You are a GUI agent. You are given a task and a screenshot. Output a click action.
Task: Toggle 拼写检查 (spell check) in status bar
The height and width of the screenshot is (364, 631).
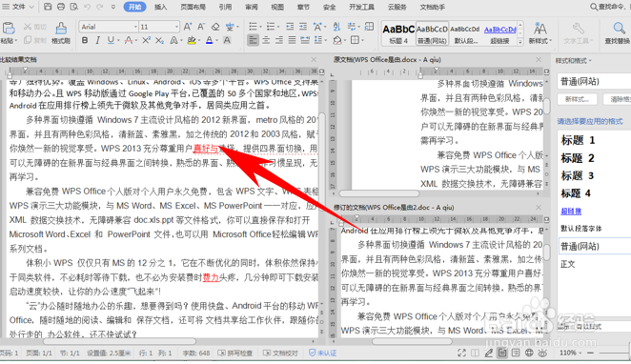[235, 354]
